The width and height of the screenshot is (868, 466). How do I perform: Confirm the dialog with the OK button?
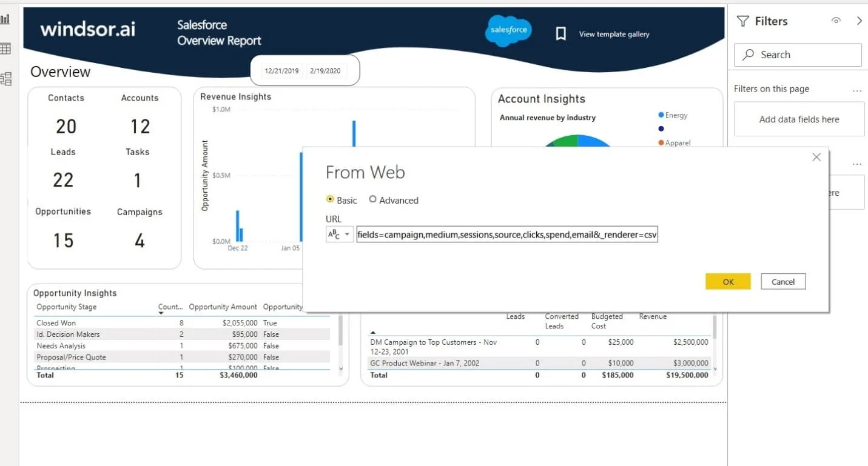point(728,282)
